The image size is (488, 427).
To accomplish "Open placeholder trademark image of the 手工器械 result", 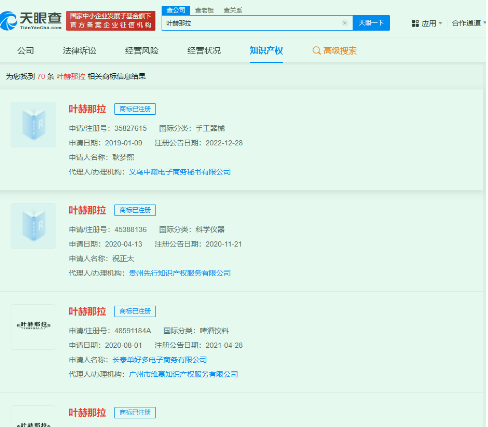I will (x=33, y=125).
